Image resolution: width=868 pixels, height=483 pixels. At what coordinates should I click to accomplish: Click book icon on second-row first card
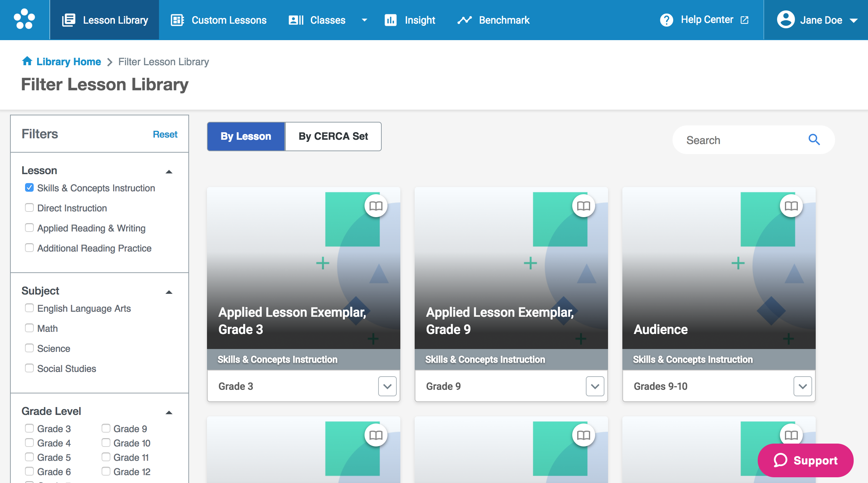coord(376,435)
